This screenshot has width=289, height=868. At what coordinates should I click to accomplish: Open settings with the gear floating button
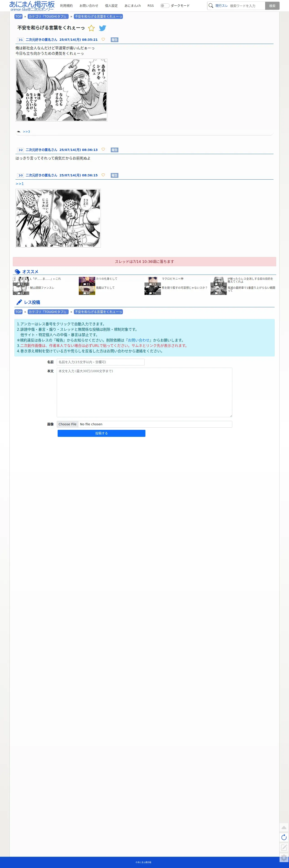pos(284,858)
